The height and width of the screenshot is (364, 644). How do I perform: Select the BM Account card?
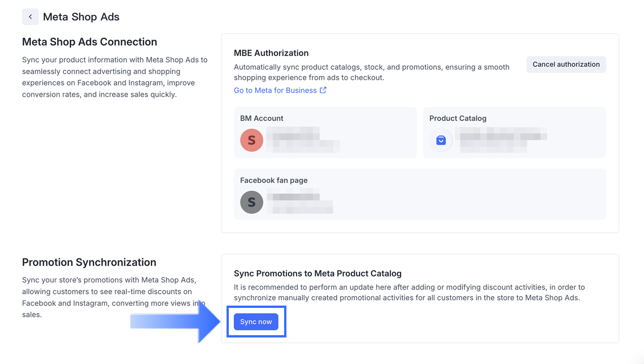(325, 132)
